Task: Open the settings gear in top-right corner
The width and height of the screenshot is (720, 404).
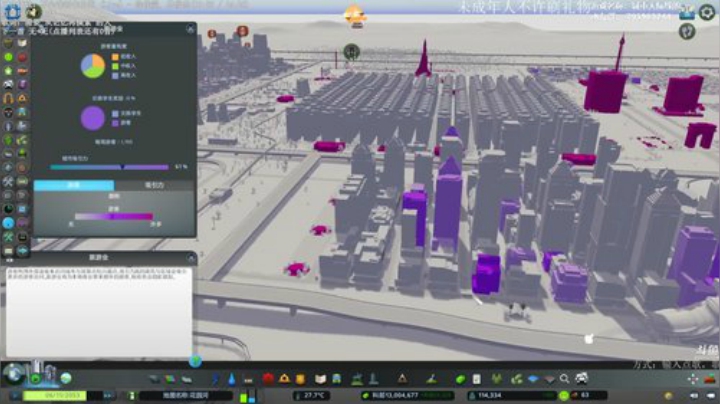Action: [x=707, y=12]
